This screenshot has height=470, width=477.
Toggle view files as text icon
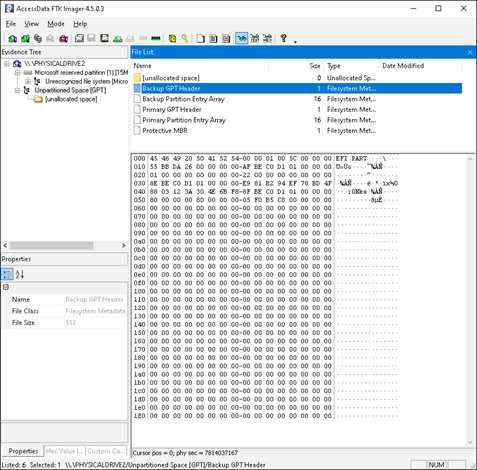255,38
